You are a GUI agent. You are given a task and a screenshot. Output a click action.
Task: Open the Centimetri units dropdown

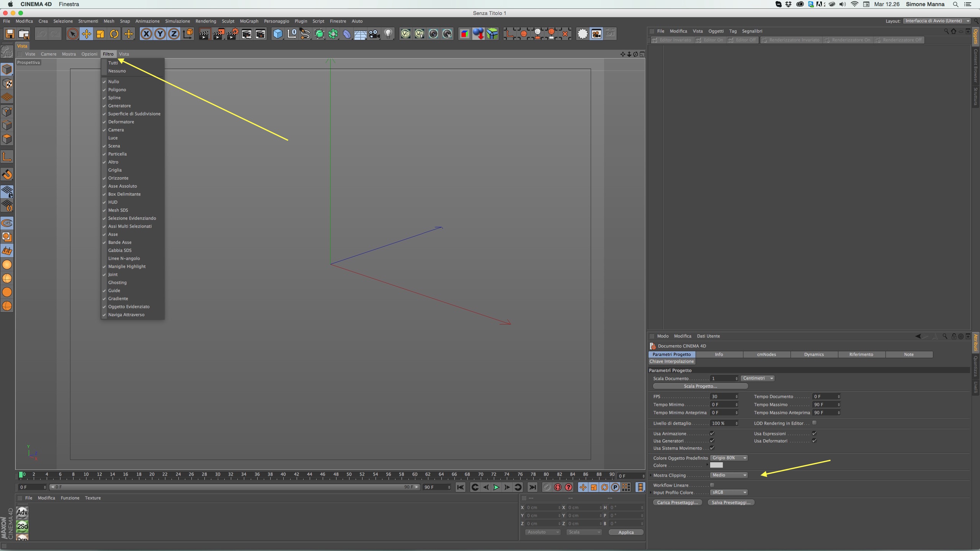click(758, 378)
